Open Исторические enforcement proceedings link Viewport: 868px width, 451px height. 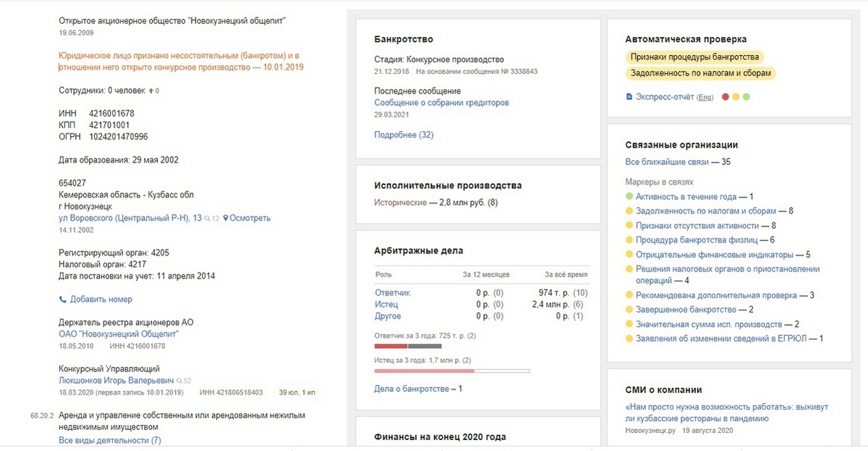[x=400, y=203]
